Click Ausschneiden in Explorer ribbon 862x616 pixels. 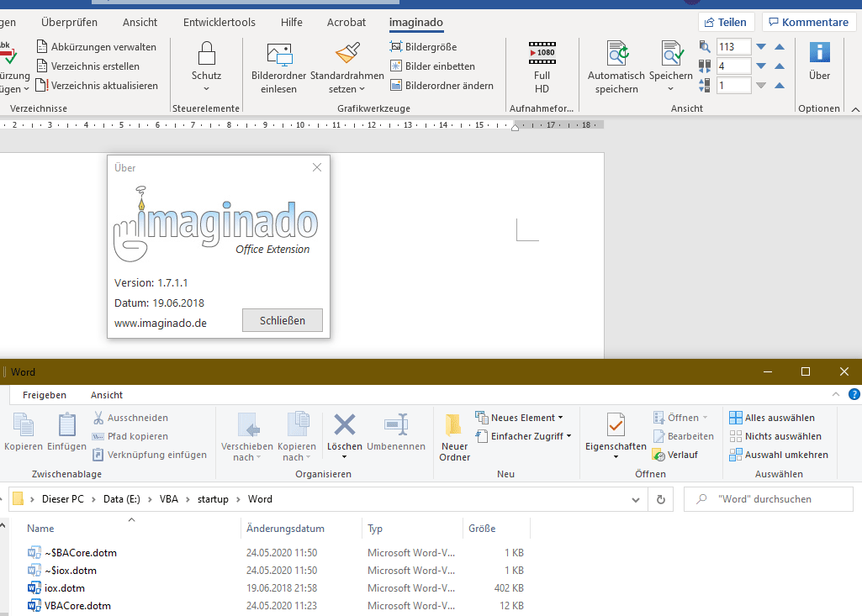click(x=131, y=418)
